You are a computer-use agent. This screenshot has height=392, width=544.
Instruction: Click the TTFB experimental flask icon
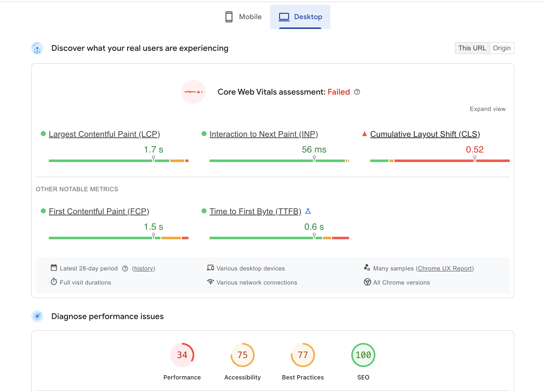(308, 211)
